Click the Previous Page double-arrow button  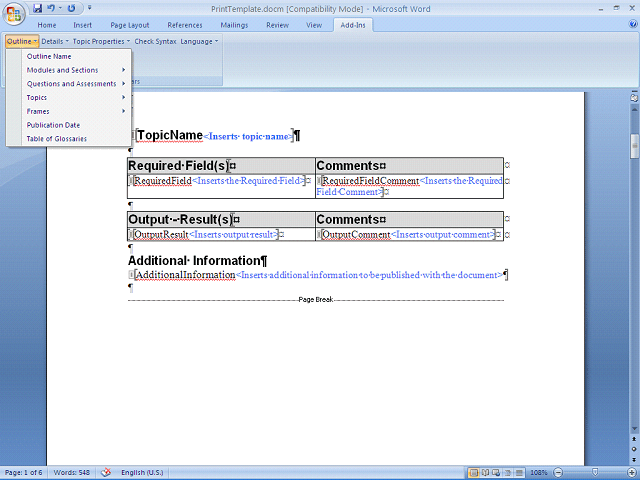tap(634, 439)
